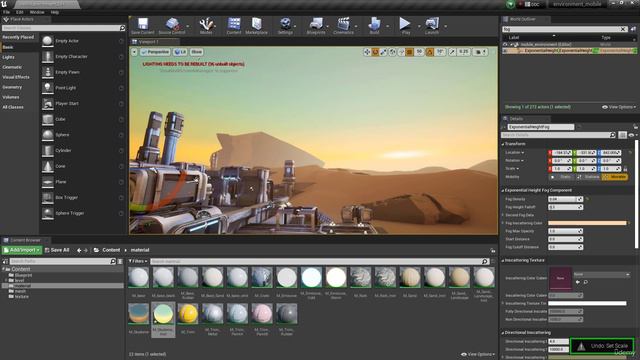
Task: Toggle the sources panel icon in Content Browser
Action: (x=5, y=261)
